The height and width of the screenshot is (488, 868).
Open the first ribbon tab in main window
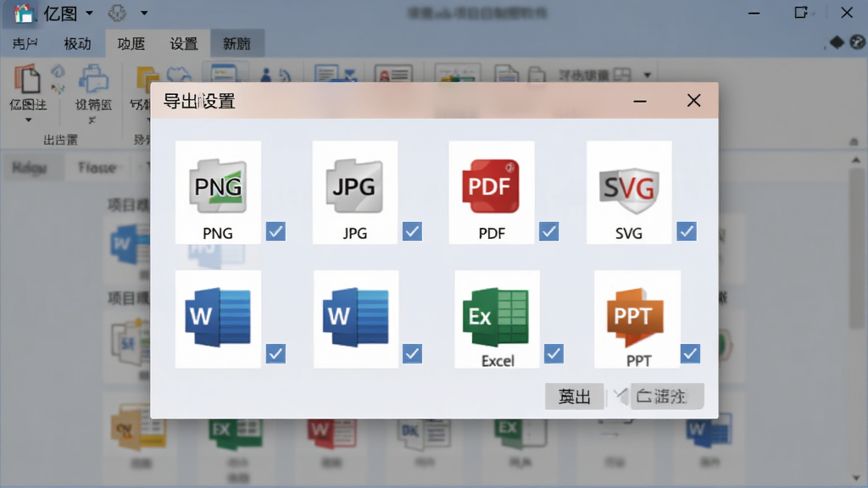(x=25, y=44)
